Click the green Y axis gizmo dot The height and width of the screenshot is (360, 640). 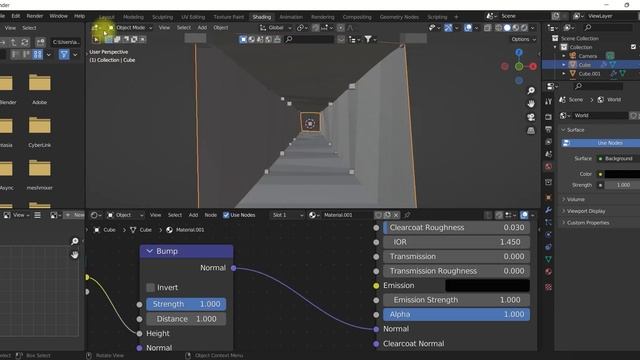pos(519,66)
